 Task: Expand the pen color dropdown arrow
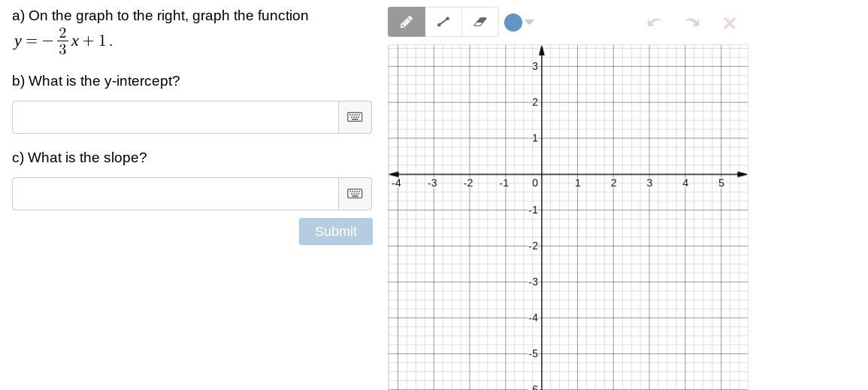tap(530, 23)
